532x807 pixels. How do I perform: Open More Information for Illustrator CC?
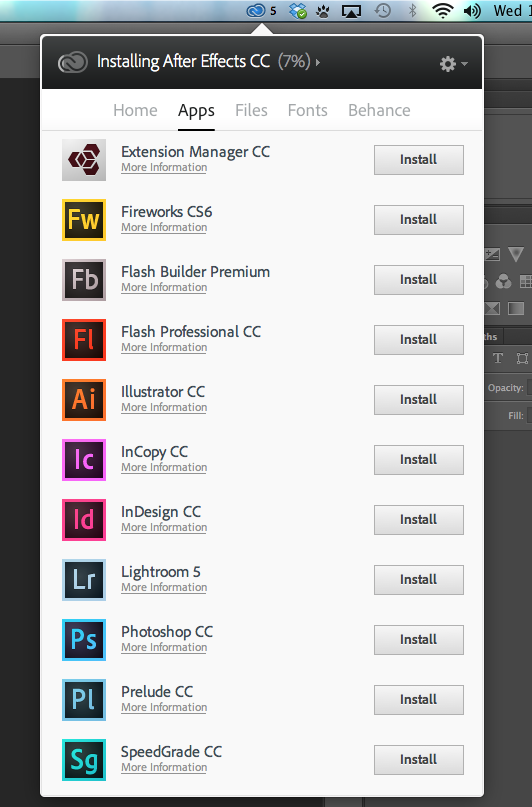(x=164, y=408)
